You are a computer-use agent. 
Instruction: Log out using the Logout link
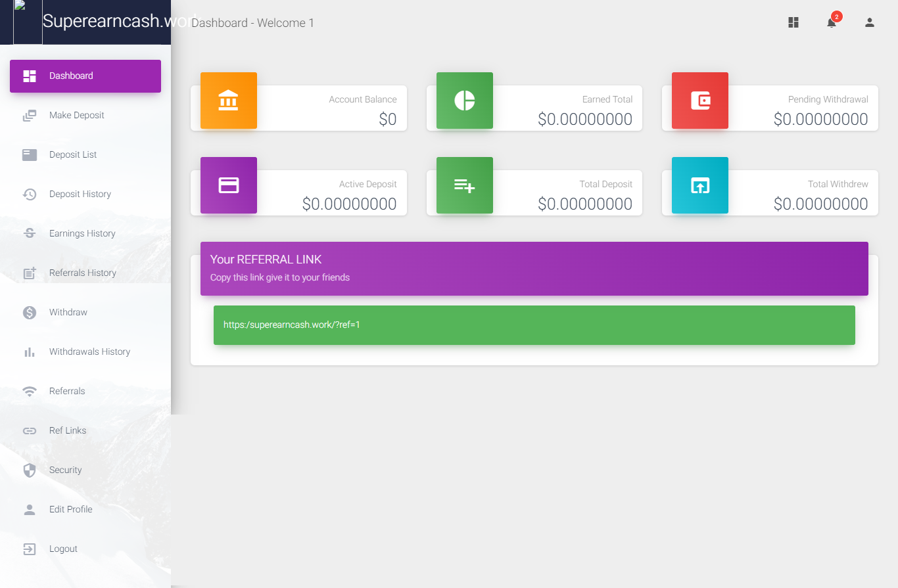tap(63, 549)
